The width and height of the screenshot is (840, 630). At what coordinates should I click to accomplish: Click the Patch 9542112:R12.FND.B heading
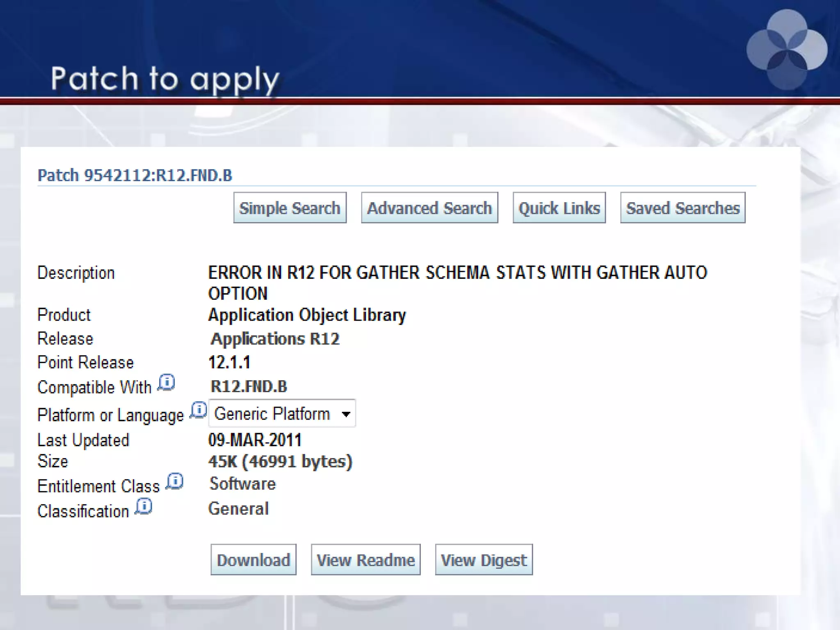click(x=135, y=175)
